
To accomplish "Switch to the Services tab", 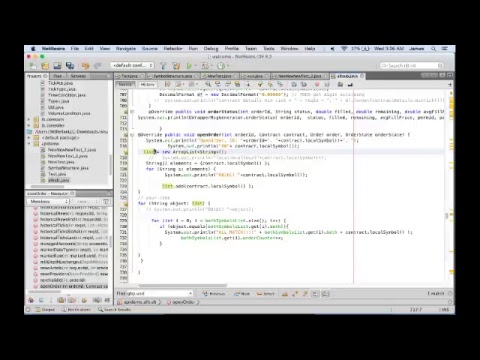I will click(x=78, y=76).
